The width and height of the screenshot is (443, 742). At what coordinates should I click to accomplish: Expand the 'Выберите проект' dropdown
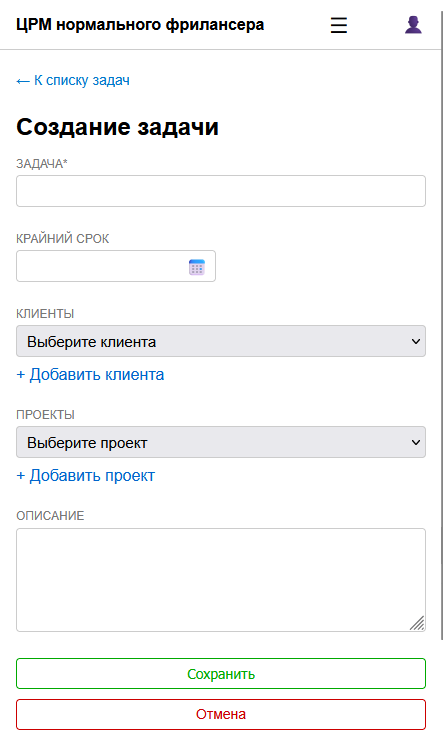coord(221,442)
